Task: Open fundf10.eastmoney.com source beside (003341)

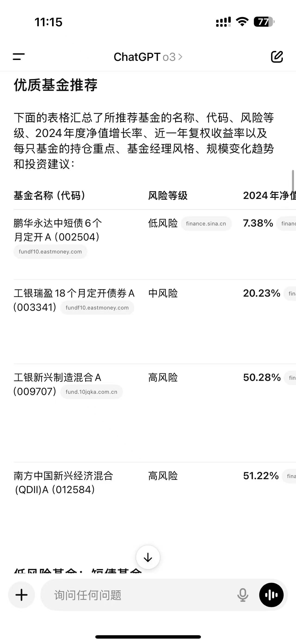Action: 97,308
